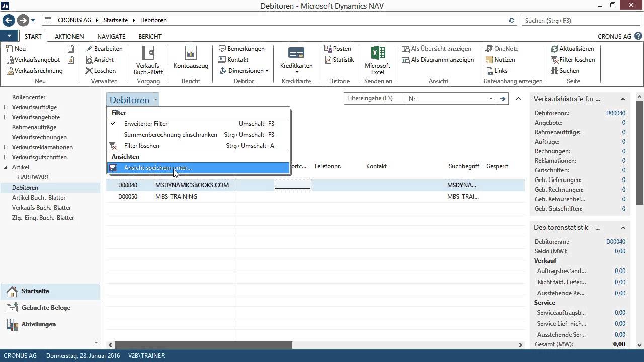This screenshot has height=362, width=644.
Task: Select START ribbon tab
Action: tap(33, 36)
